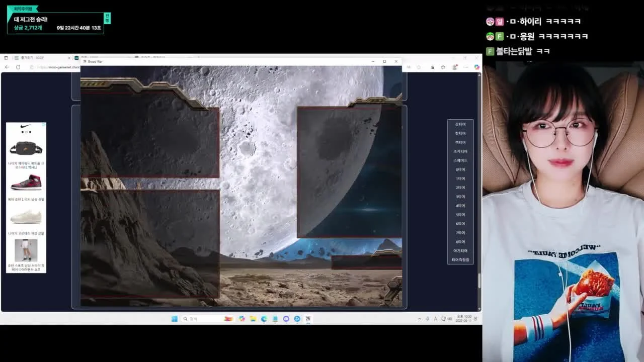The image size is (644, 362).
Task: Choose 4티어 from the tier list
Action: (460, 206)
